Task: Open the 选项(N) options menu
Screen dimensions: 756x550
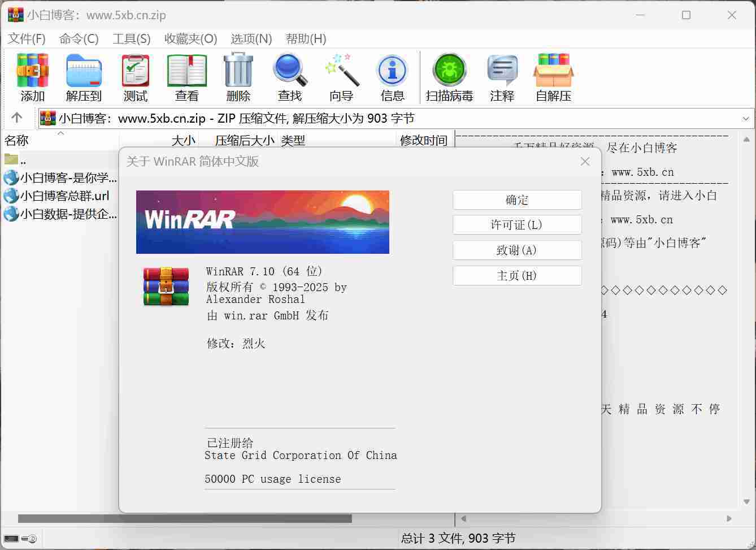Action: pyautogui.click(x=251, y=38)
